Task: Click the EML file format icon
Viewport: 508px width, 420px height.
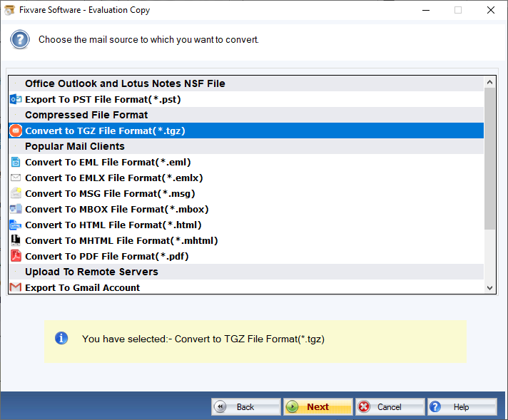Action: click(x=16, y=162)
